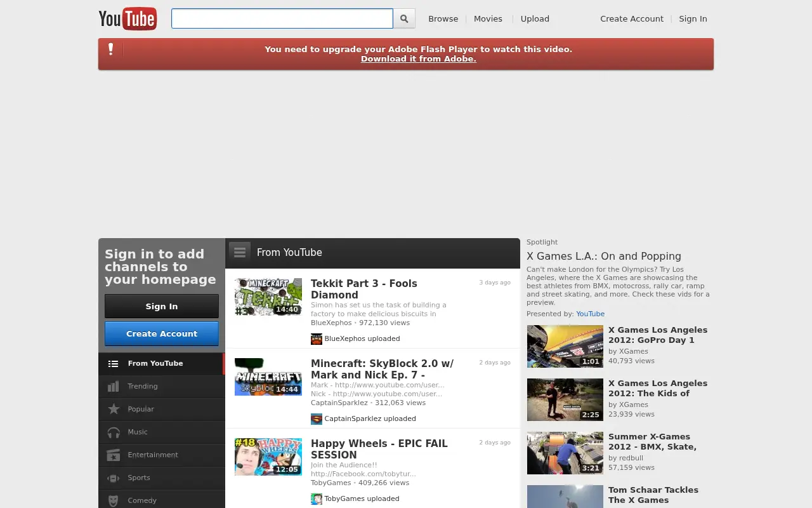Open the Upload menu link

click(x=535, y=18)
